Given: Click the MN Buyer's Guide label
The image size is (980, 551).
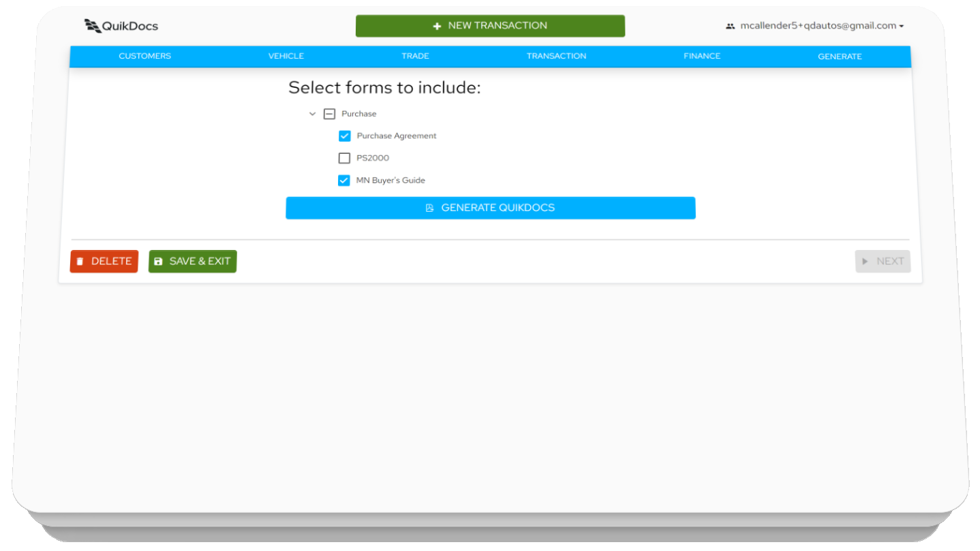Looking at the screenshot, I should click(391, 180).
